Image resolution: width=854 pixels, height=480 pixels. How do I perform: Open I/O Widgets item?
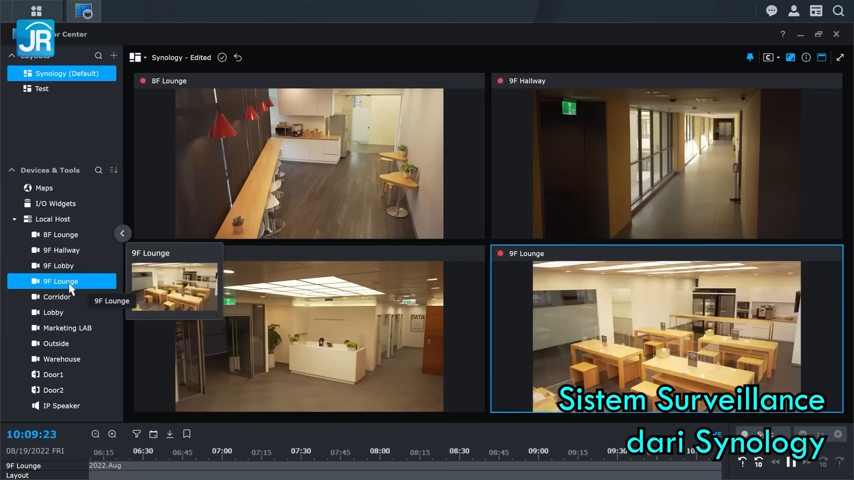tap(55, 203)
